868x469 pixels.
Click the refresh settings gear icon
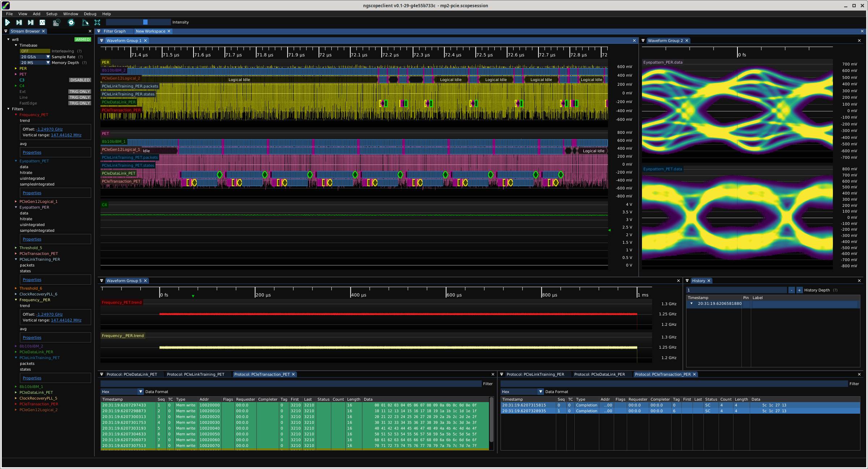click(71, 22)
